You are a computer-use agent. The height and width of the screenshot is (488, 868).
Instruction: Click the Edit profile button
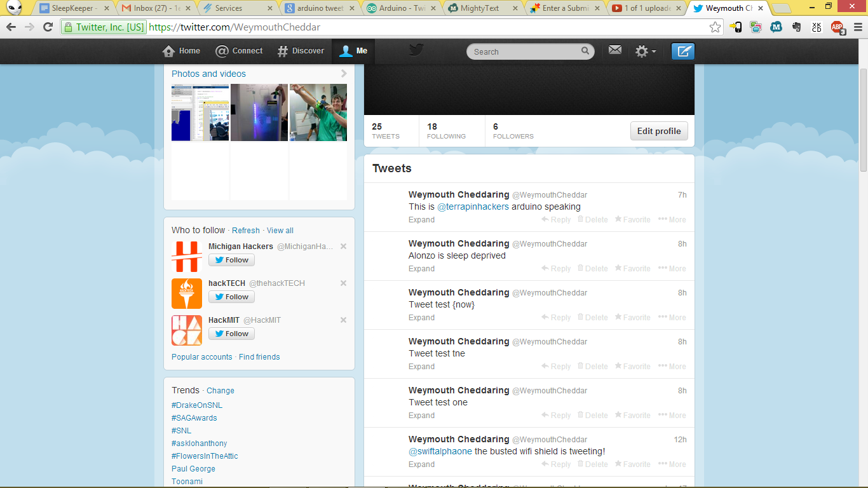click(659, 131)
